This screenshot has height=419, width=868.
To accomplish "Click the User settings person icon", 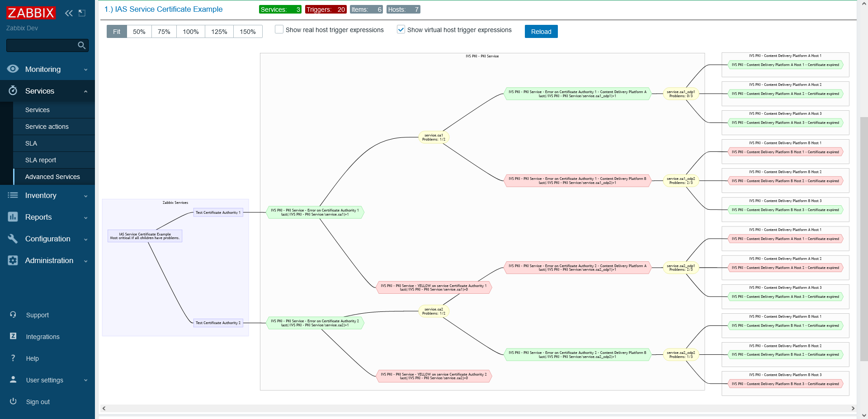I will (x=13, y=380).
